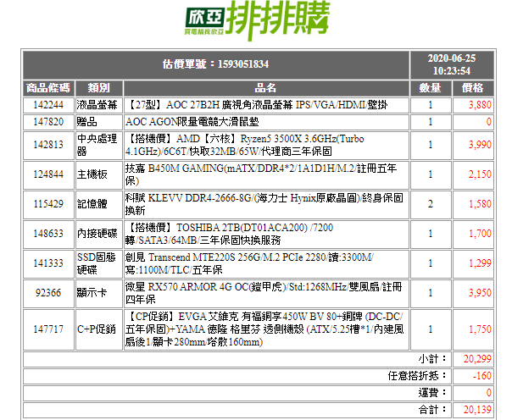
Task: Click the date 2020-06-25 10:23:54 cell
Action: coord(452,64)
